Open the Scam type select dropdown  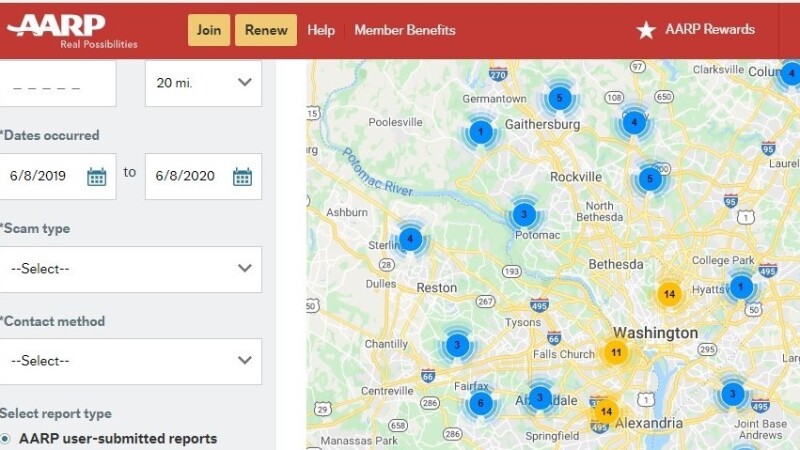[131, 269]
